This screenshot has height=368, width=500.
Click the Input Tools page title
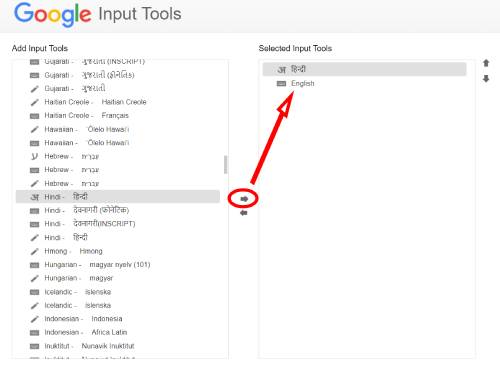pos(140,14)
